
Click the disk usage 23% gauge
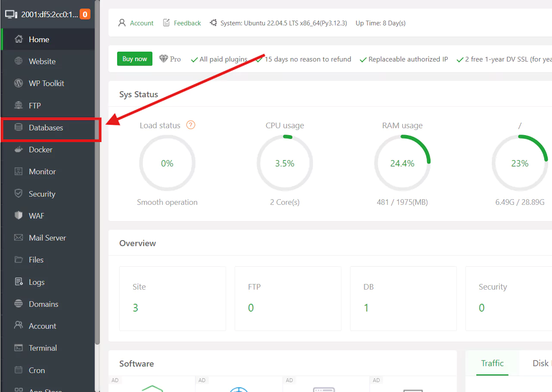tap(520, 163)
